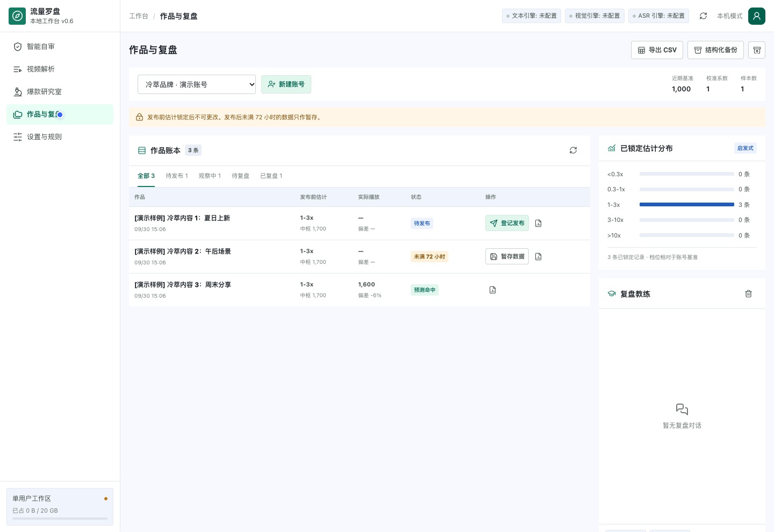Click the lock icon in the warning banner
Image resolution: width=774 pixels, height=532 pixels.
tap(139, 117)
